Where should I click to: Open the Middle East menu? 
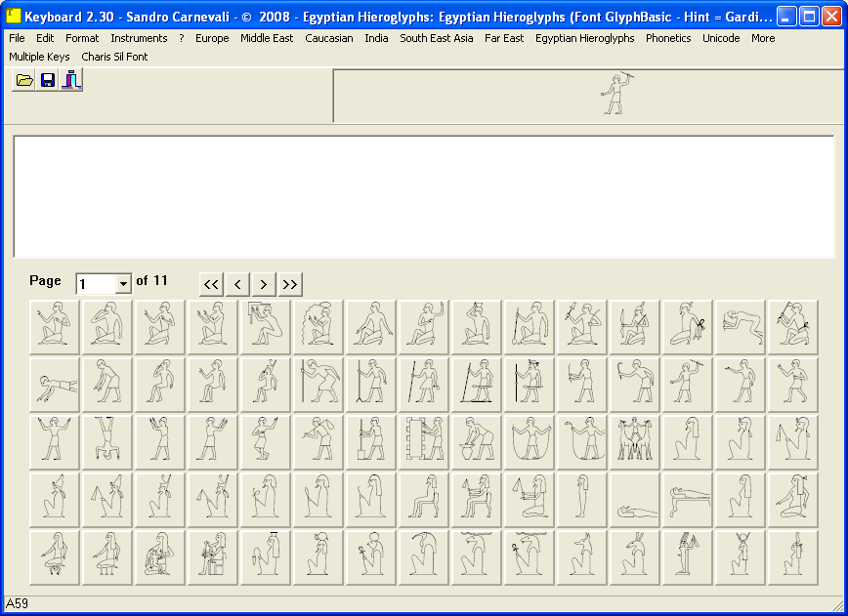[x=267, y=38]
